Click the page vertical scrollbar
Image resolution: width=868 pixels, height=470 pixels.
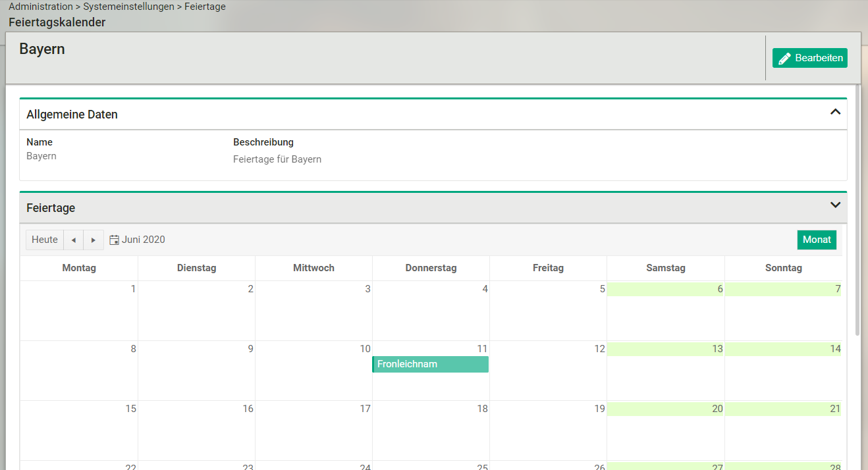click(x=857, y=211)
